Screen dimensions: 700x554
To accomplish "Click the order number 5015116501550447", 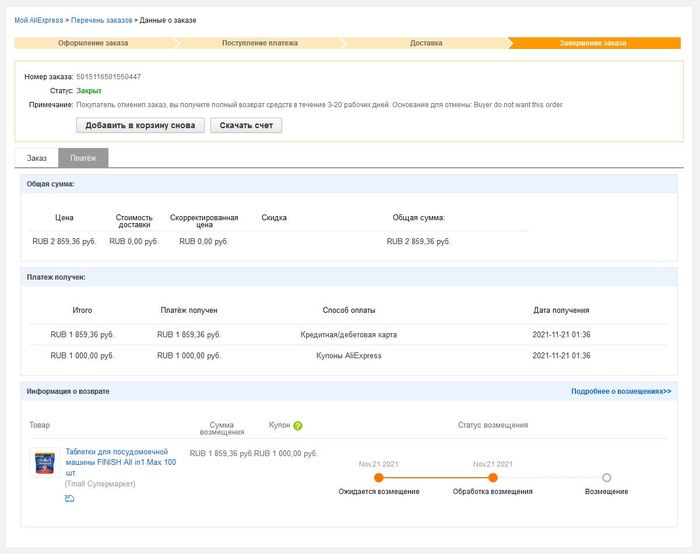I will (108, 77).
